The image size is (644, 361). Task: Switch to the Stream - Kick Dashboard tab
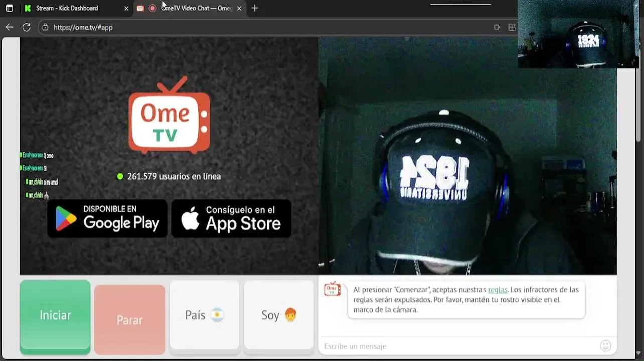click(67, 8)
